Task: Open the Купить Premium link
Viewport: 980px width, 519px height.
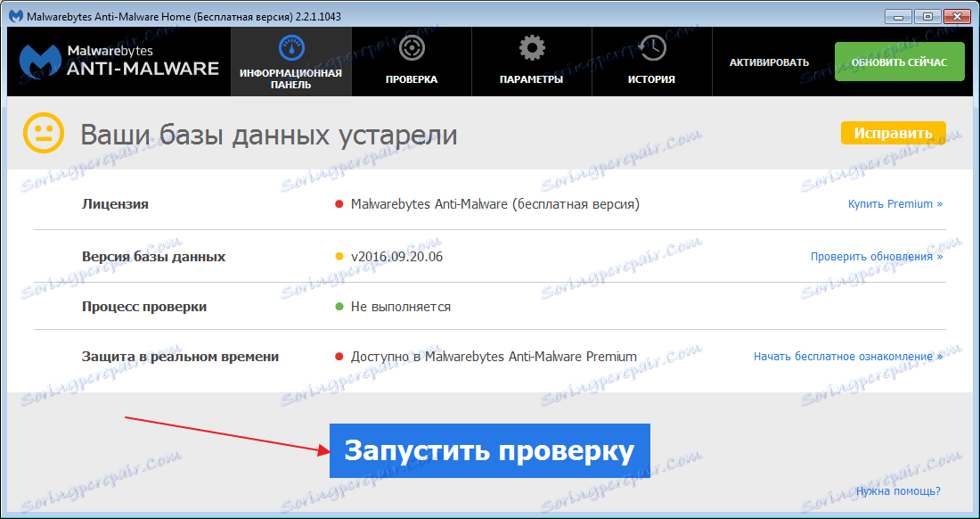Action: coord(894,204)
